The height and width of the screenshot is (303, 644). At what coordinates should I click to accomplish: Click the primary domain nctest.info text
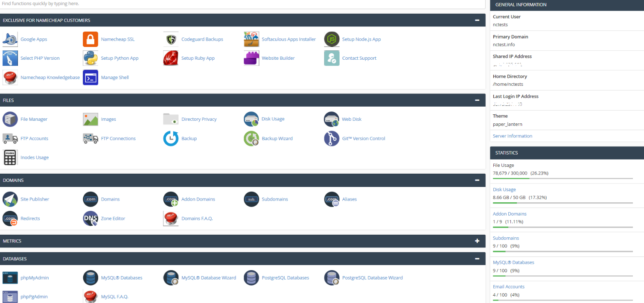point(504,44)
